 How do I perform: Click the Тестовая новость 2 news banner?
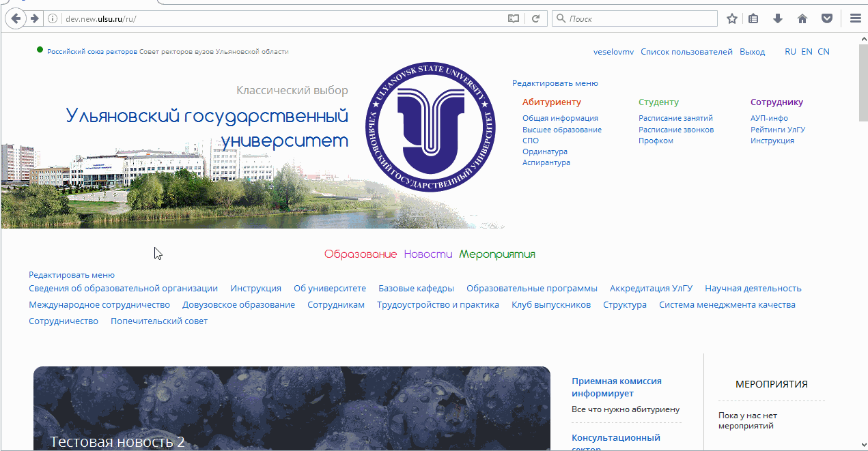click(x=292, y=409)
